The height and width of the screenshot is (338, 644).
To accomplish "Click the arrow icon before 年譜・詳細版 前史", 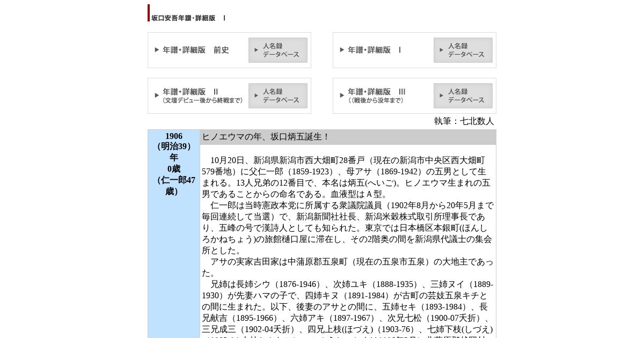I will click(x=157, y=50).
